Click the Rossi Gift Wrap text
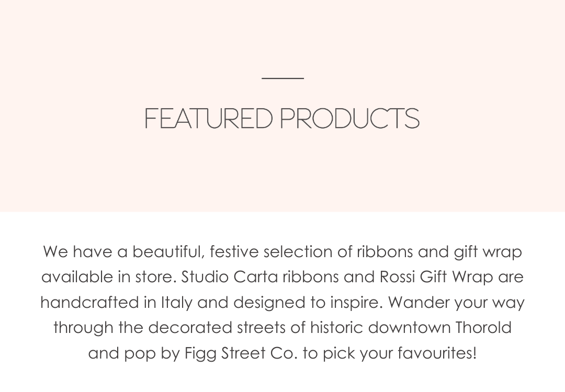This screenshot has width=565, height=392. (x=436, y=277)
